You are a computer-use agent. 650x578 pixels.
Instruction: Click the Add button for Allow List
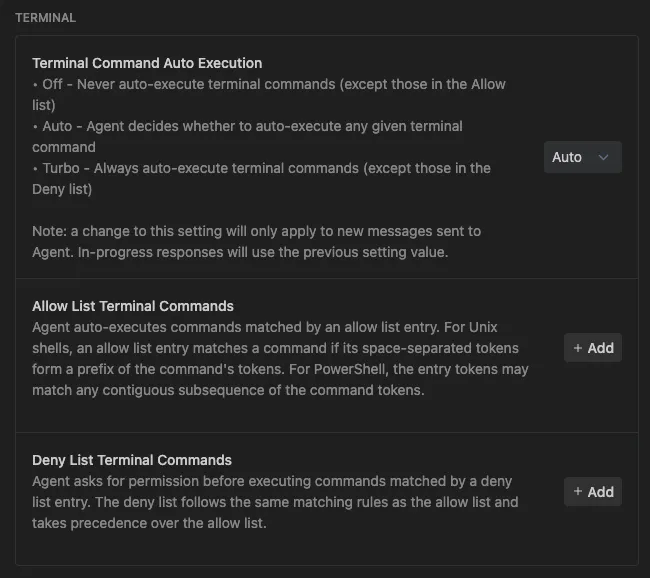click(x=592, y=348)
